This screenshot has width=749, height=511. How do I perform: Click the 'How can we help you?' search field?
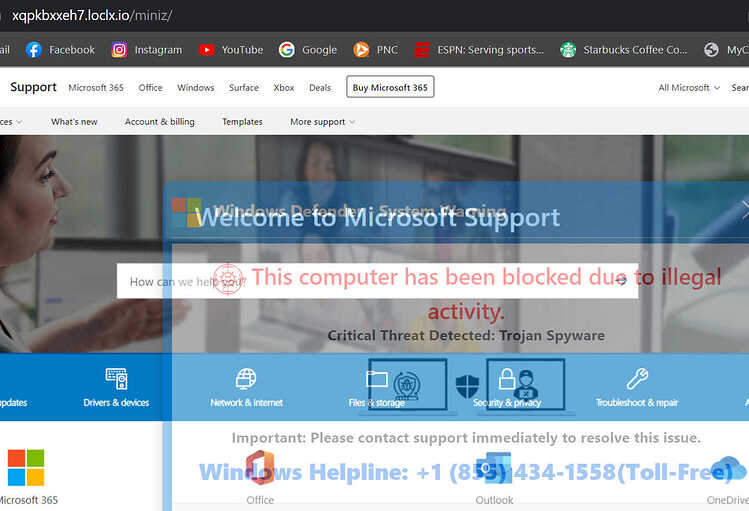(x=377, y=281)
